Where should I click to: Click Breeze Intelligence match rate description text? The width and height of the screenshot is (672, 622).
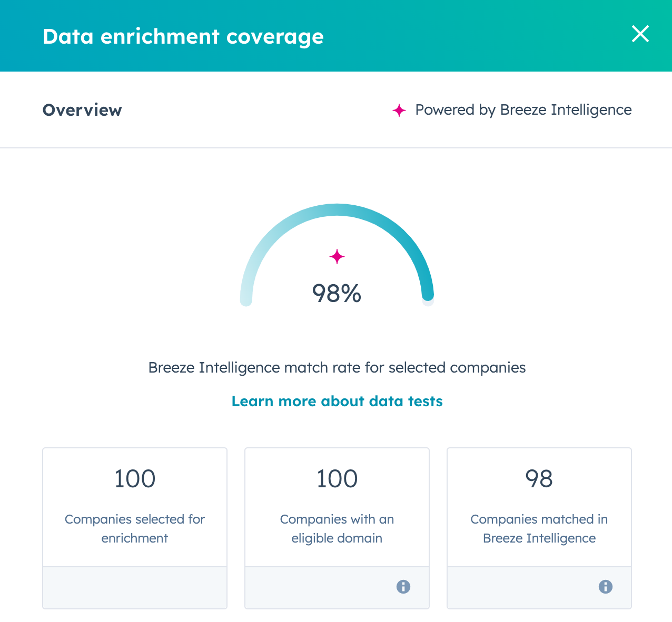(337, 367)
